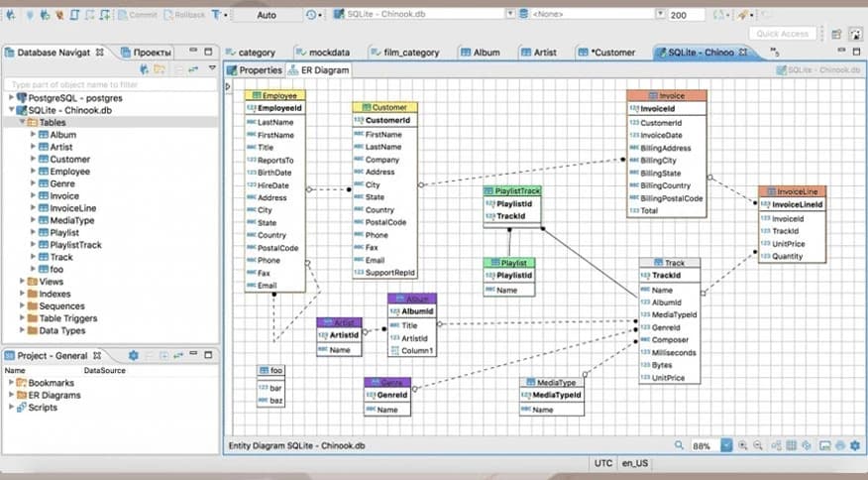Click the Commit button in toolbar

[139, 16]
